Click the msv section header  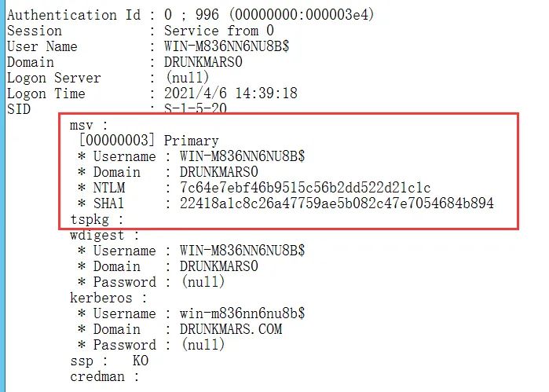(89, 125)
